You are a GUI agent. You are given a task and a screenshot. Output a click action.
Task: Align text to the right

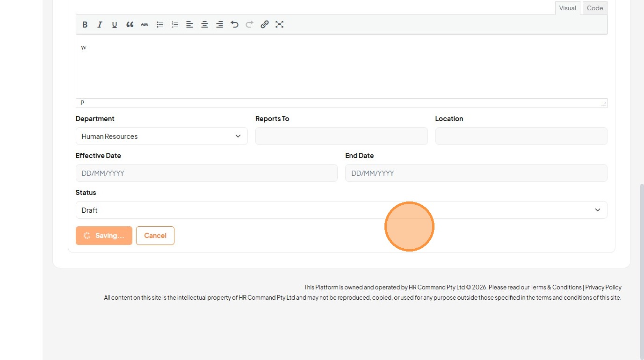tap(219, 25)
